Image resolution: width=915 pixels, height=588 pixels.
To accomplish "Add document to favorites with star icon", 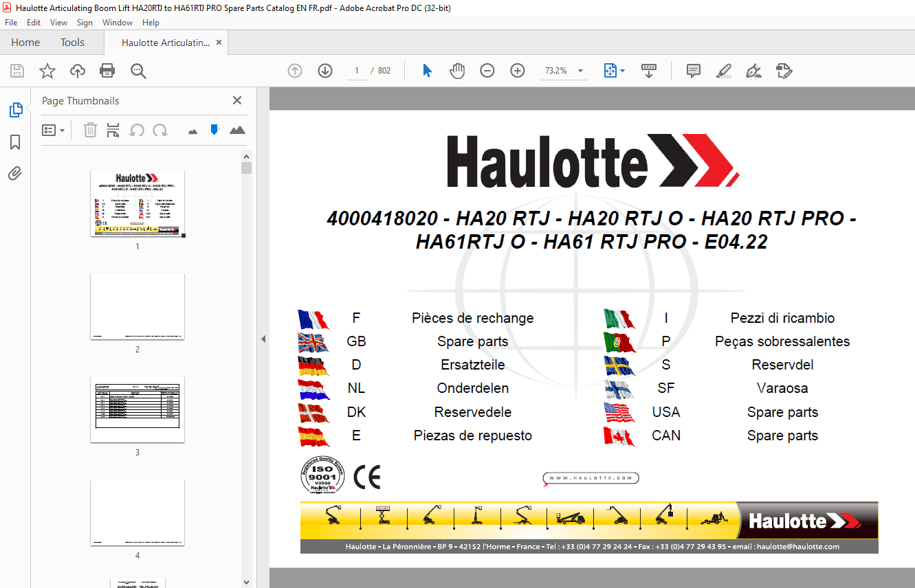I will 47,71.
